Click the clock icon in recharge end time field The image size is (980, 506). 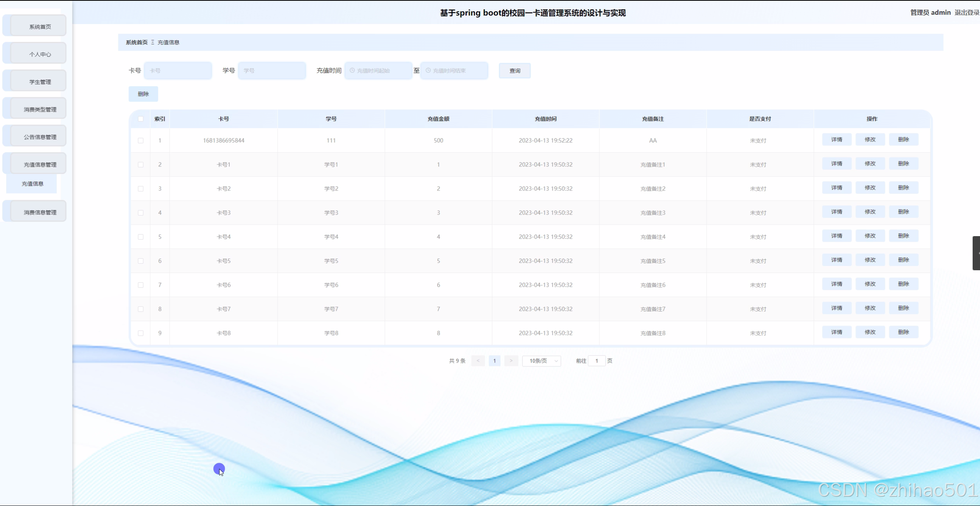[428, 71]
